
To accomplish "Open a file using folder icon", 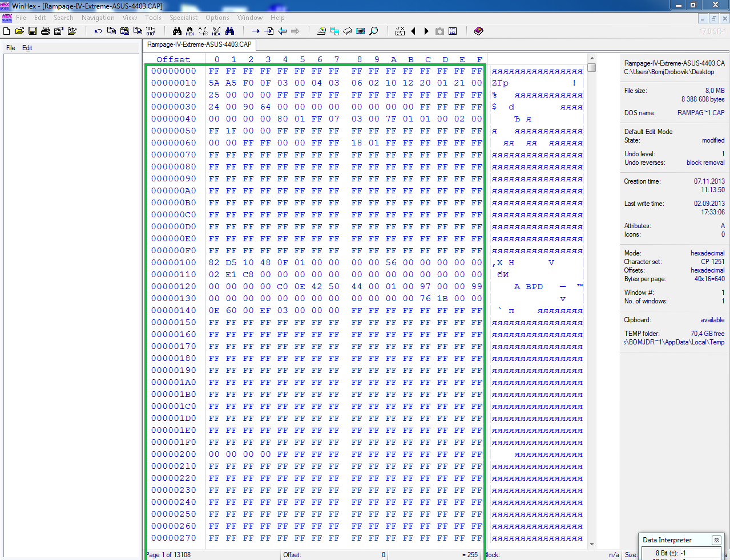I will pos(19,31).
